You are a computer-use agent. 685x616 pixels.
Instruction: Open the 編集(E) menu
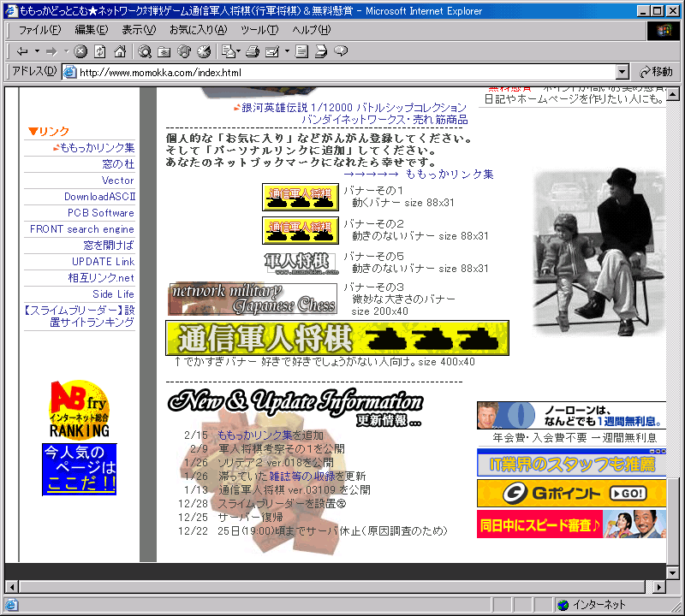tap(92, 30)
